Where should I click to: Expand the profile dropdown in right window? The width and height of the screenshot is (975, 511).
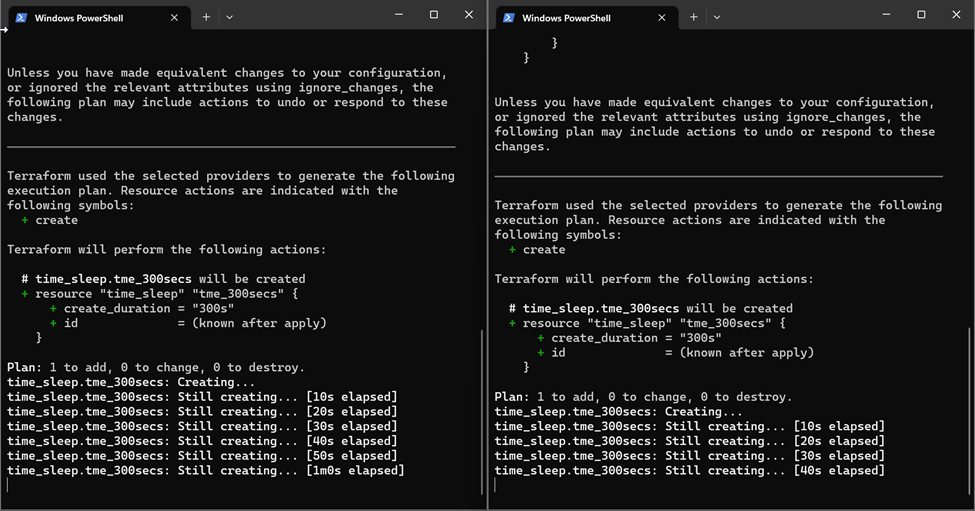click(x=717, y=17)
